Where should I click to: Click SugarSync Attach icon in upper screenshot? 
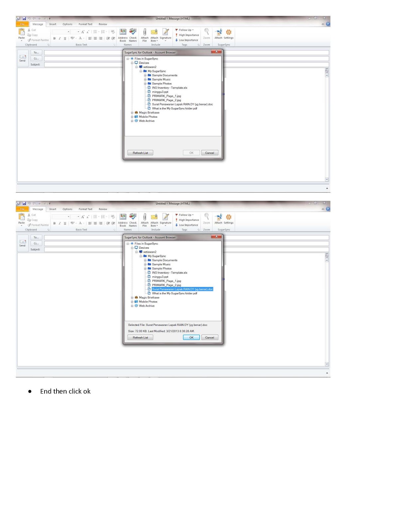pyautogui.click(x=218, y=34)
